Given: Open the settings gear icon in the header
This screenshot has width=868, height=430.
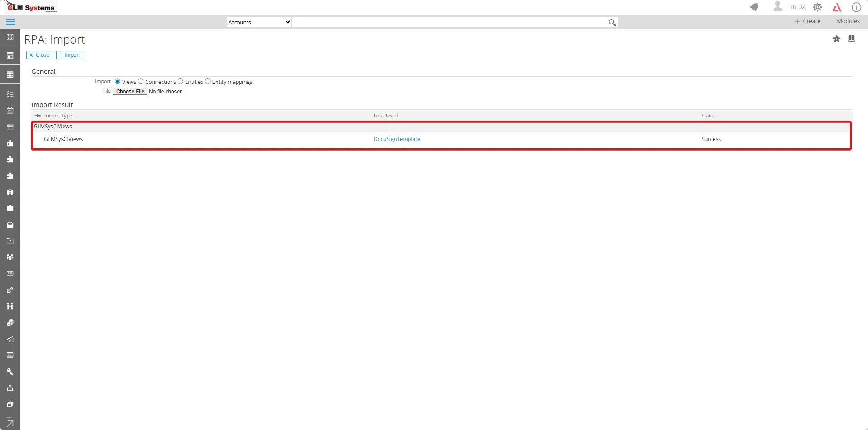Looking at the screenshot, I should click(818, 7).
